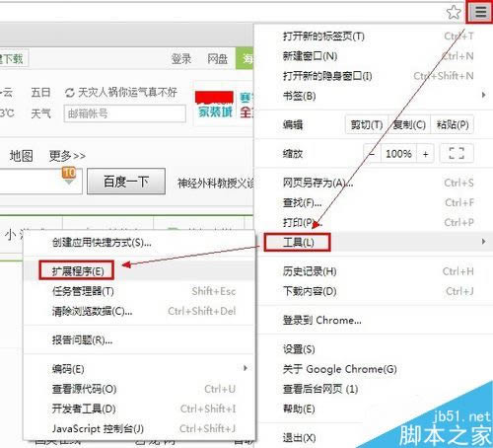Click the Chrome hamburger menu icon
Image resolution: width=493 pixels, height=448 pixels.
pyautogui.click(x=480, y=12)
